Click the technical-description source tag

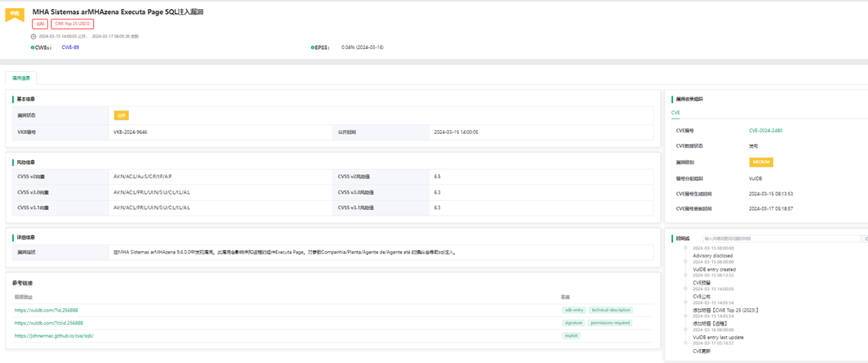click(611, 311)
